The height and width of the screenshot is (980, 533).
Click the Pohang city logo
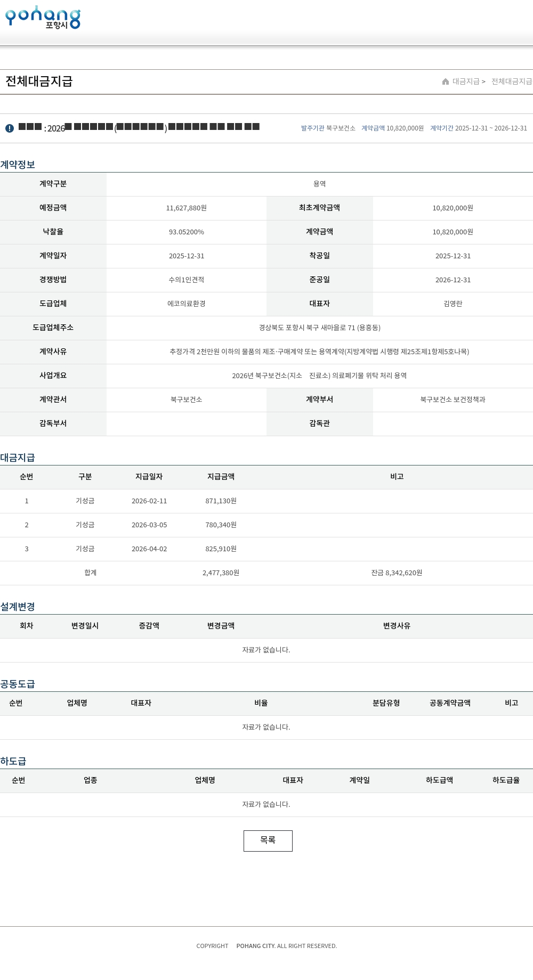pyautogui.click(x=43, y=18)
